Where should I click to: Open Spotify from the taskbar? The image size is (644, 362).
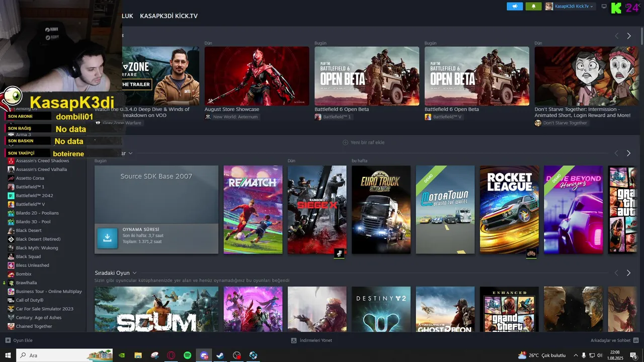(187, 355)
